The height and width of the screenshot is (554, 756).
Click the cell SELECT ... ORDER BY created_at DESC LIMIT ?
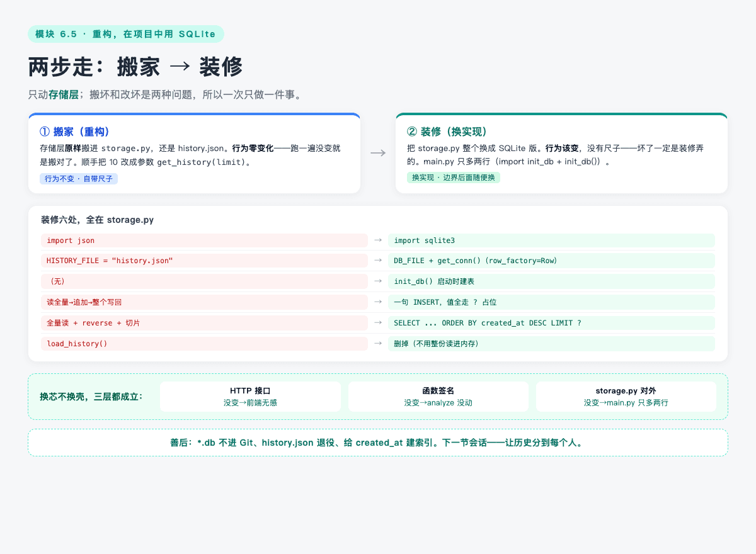pos(551,323)
